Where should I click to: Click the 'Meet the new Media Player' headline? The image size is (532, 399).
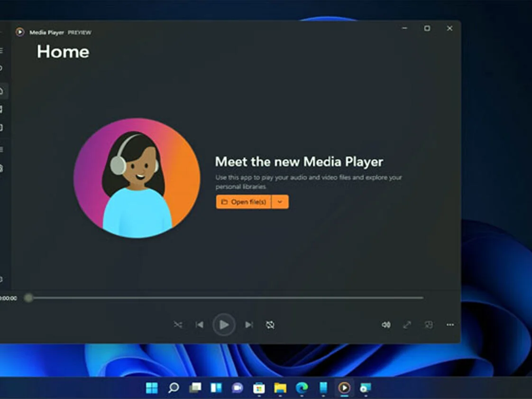click(299, 162)
